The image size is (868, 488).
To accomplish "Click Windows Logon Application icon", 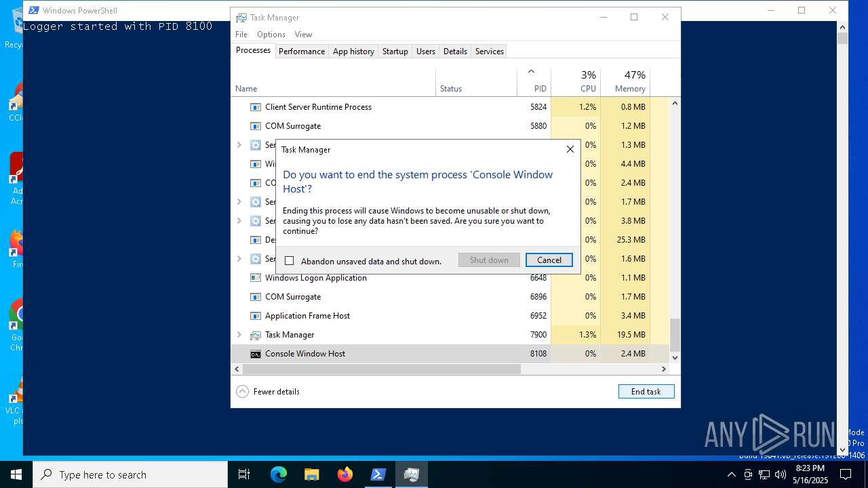I will (256, 278).
